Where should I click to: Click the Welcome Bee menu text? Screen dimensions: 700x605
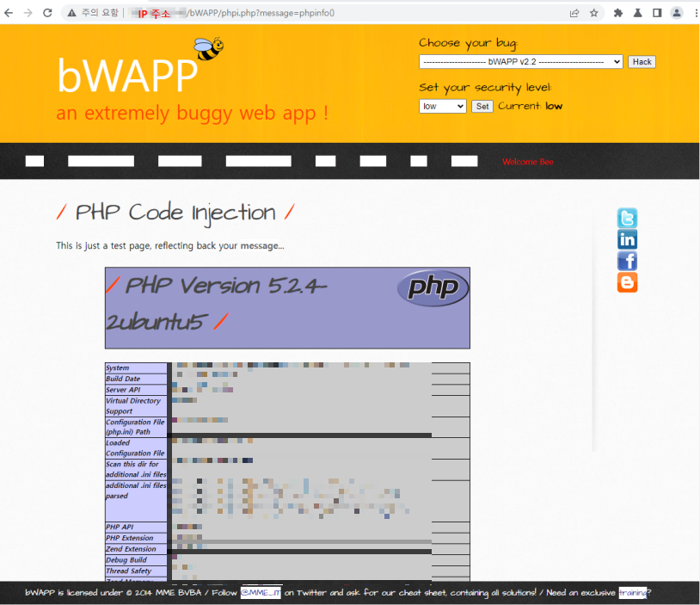528,162
